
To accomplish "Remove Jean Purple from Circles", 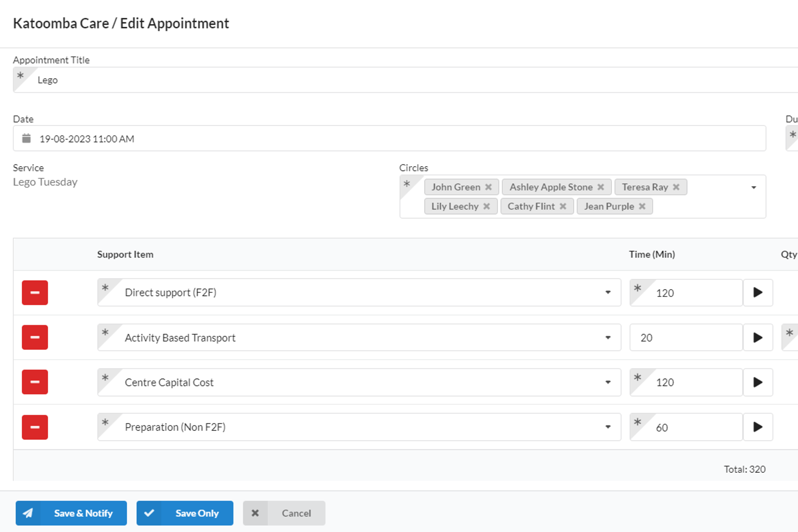I will tap(642, 206).
